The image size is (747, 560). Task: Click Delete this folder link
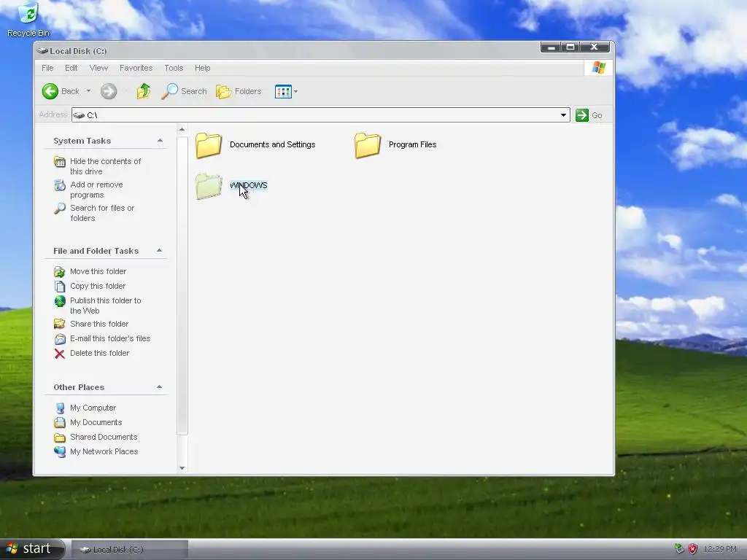[x=99, y=353]
